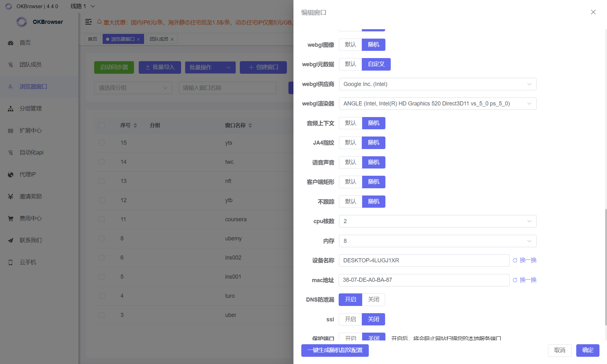This screenshot has height=364, width=607.
Task: Click the 分组管理 hierarchy icon in sidebar
Action: pyautogui.click(x=11, y=109)
